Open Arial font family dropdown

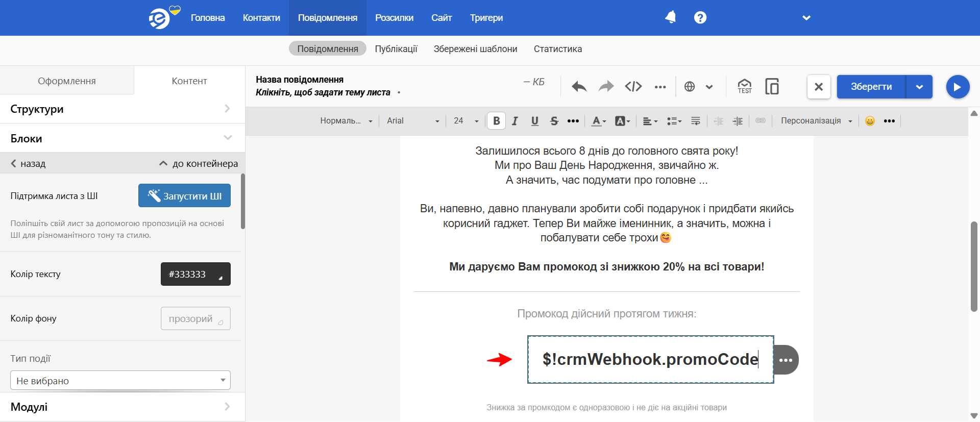(x=413, y=121)
